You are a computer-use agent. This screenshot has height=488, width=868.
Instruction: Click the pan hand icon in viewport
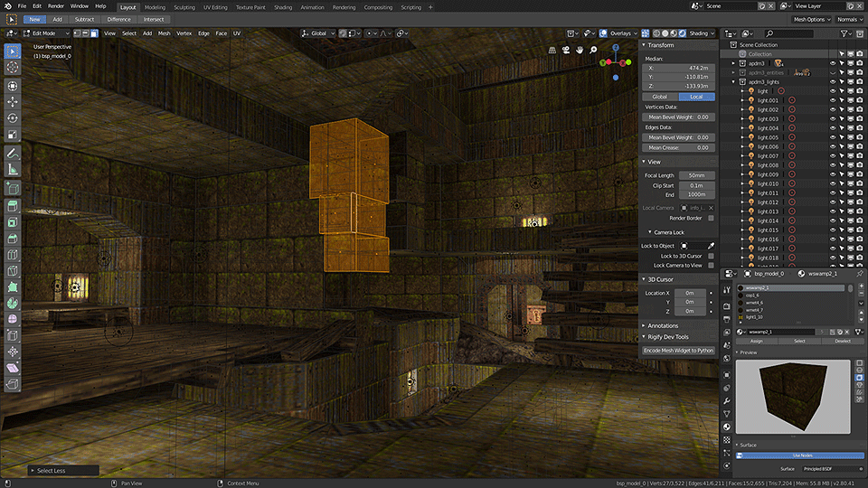click(x=580, y=50)
